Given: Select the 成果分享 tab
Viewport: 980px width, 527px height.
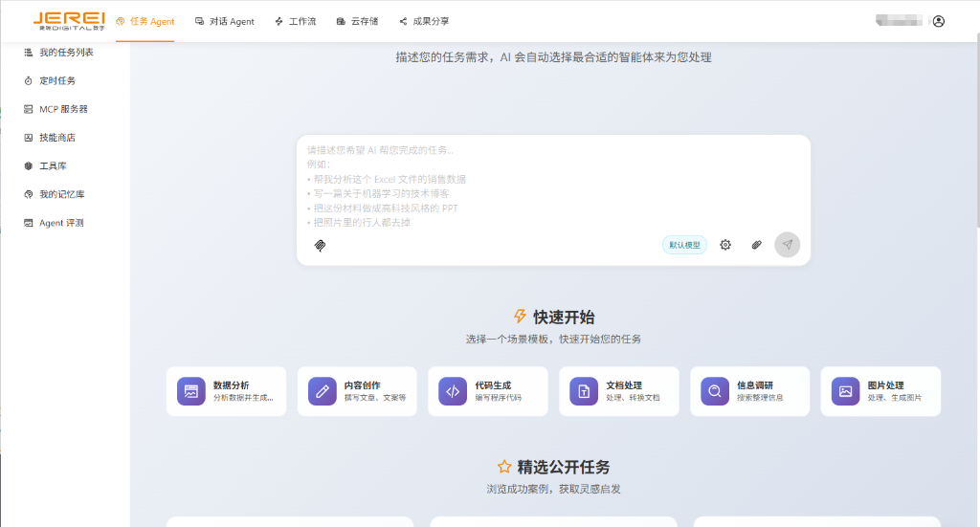Looking at the screenshot, I should pos(424,21).
